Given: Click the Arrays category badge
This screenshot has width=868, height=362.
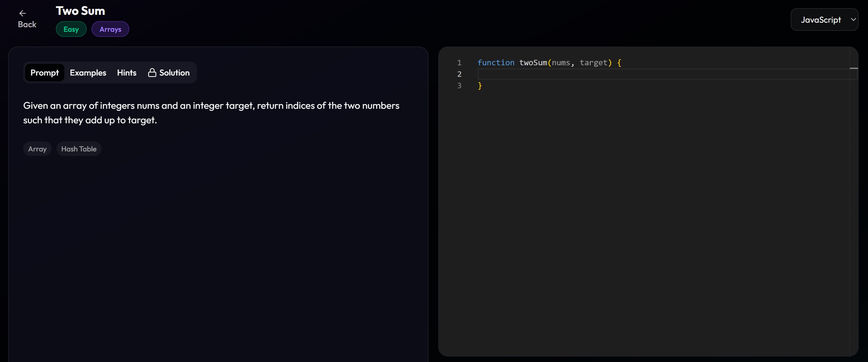Looking at the screenshot, I should coord(110,29).
